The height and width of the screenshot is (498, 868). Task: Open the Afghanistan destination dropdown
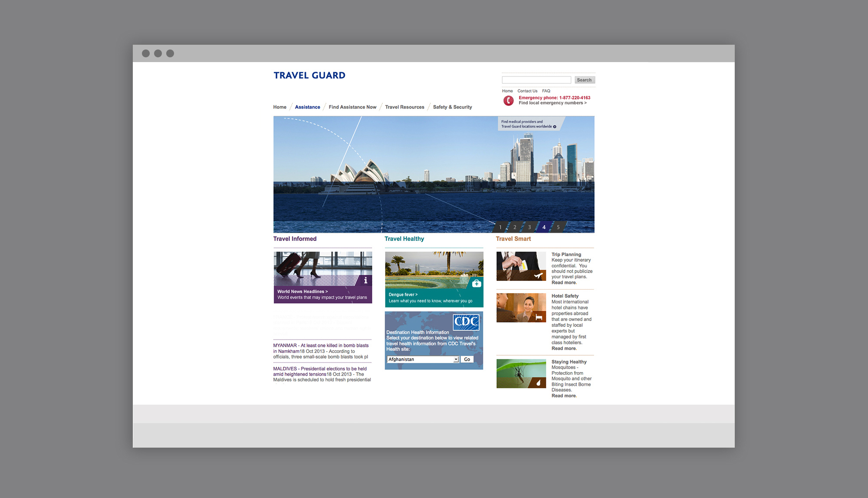point(423,359)
